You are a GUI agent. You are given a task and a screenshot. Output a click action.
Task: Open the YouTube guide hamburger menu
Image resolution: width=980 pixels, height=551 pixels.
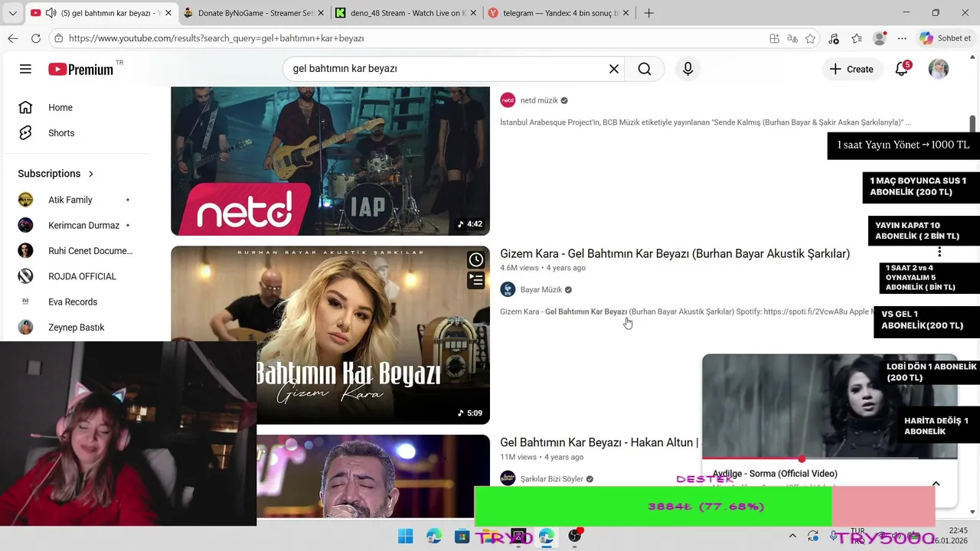click(25, 69)
